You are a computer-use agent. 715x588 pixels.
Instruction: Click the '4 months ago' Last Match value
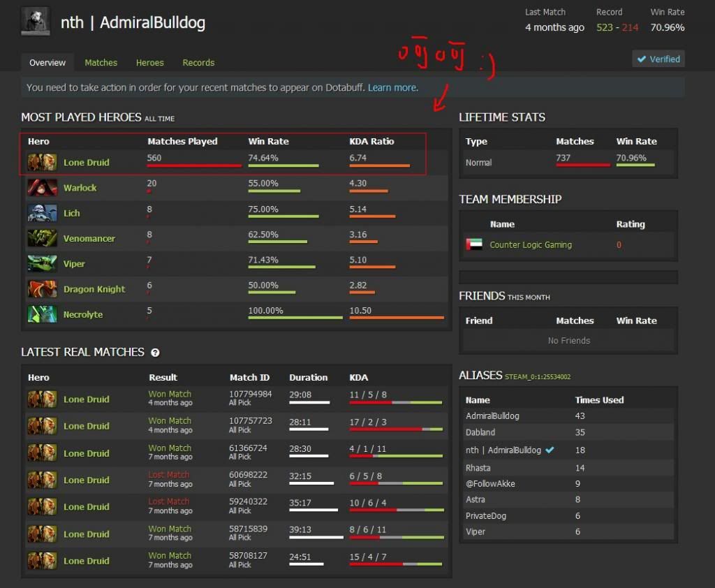(x=554, y=27)
